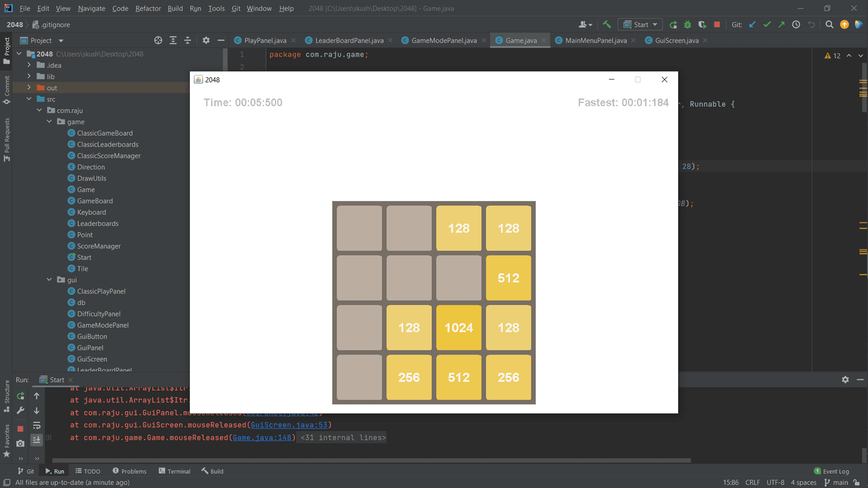868x488 pixels.
Task: Open GuiScreen.java:53 stack trace link
Action: tap(289, 425)
